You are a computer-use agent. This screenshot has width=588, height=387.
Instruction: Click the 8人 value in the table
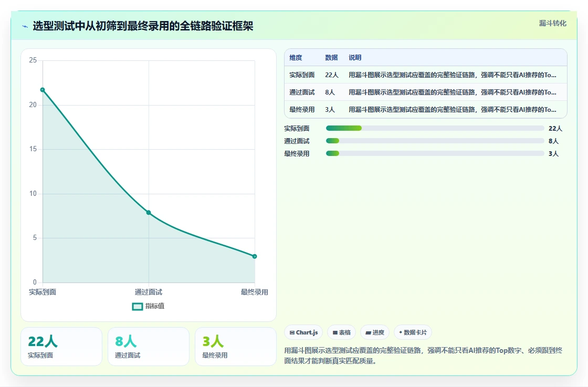coord(330,92)
